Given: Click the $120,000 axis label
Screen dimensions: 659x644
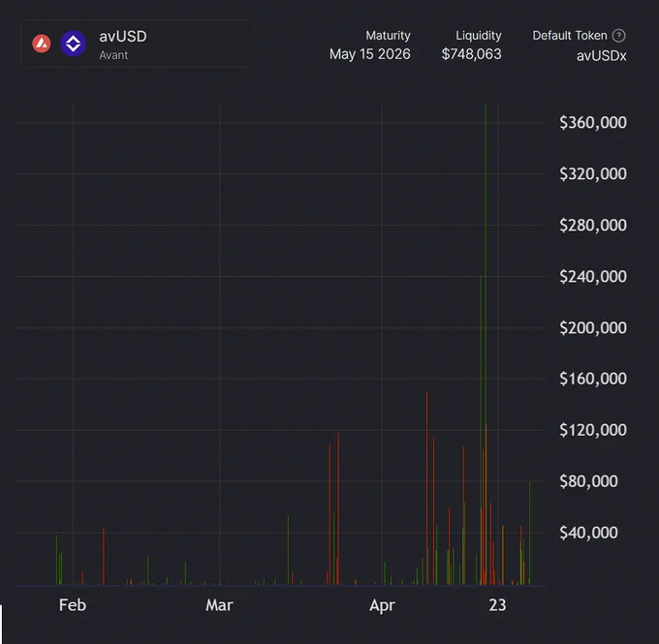Looking at the screenshot, I should (593, 430).
